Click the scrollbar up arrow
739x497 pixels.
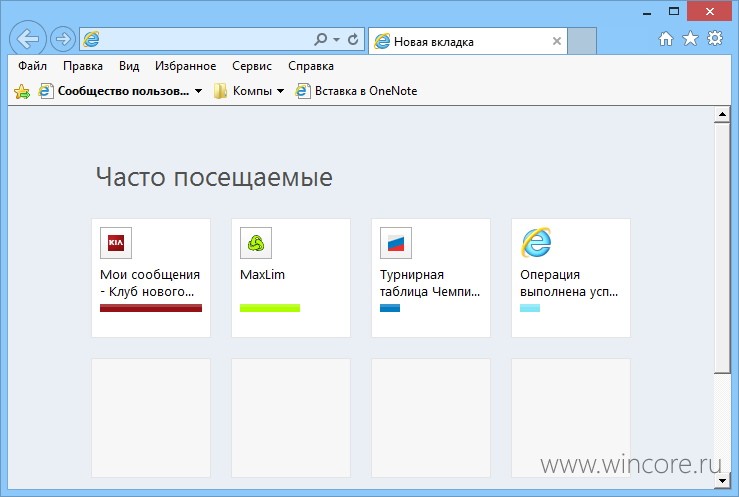click(722, 114)
